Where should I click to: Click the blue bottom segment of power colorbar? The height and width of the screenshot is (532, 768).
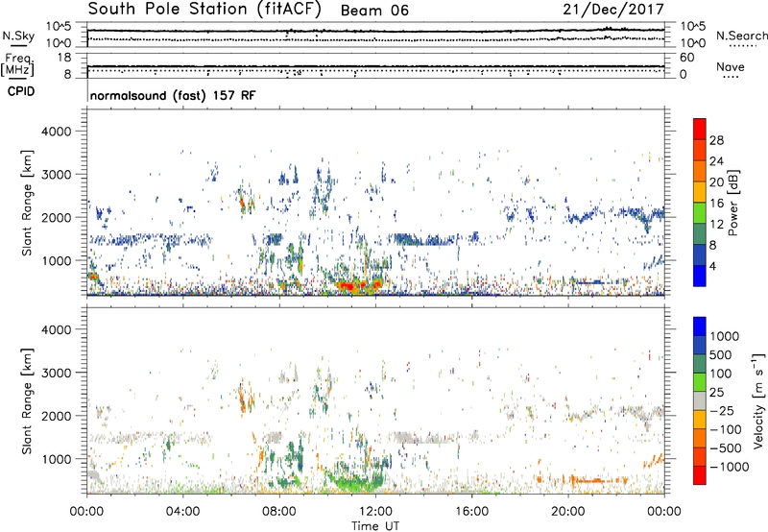(x=700, y=276)
